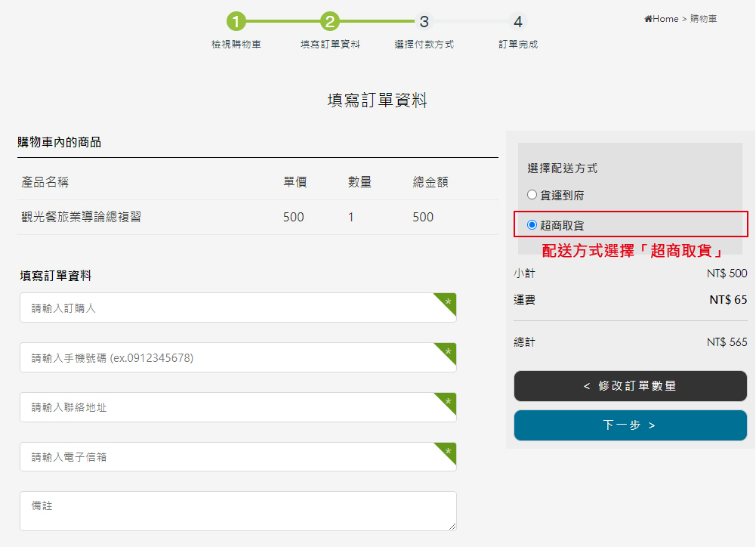Screen dimensions: 756x547
Task: Click the 運費 label
Action: click(x=525, y=300)
